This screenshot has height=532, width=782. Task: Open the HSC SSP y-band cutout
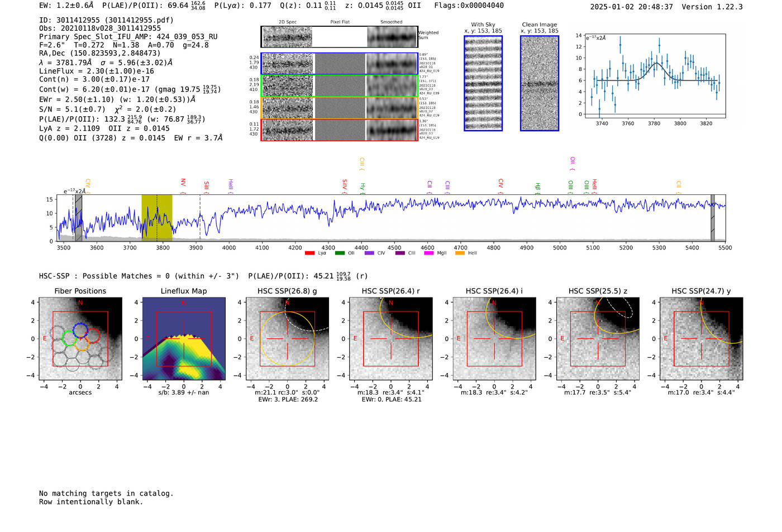(702, 339)
